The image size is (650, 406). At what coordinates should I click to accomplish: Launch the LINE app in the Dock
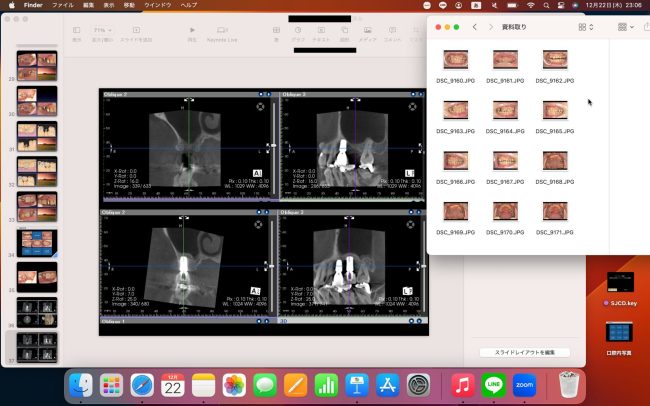click(x=492, y=385)
